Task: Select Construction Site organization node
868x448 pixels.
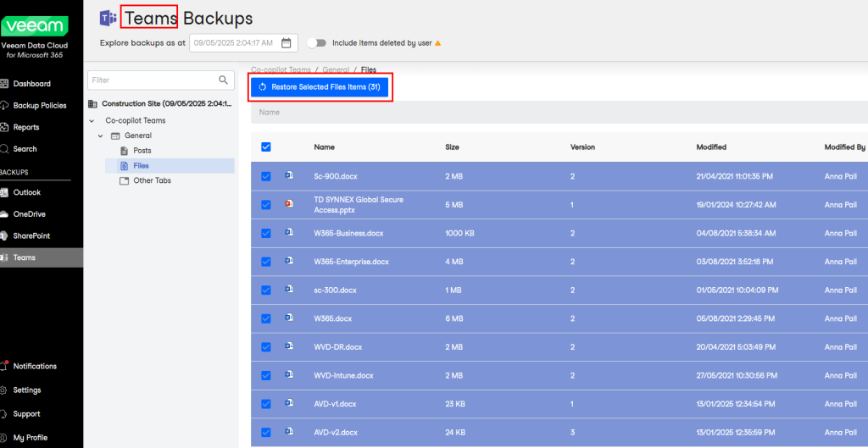Action: click(x=167, y=103)
